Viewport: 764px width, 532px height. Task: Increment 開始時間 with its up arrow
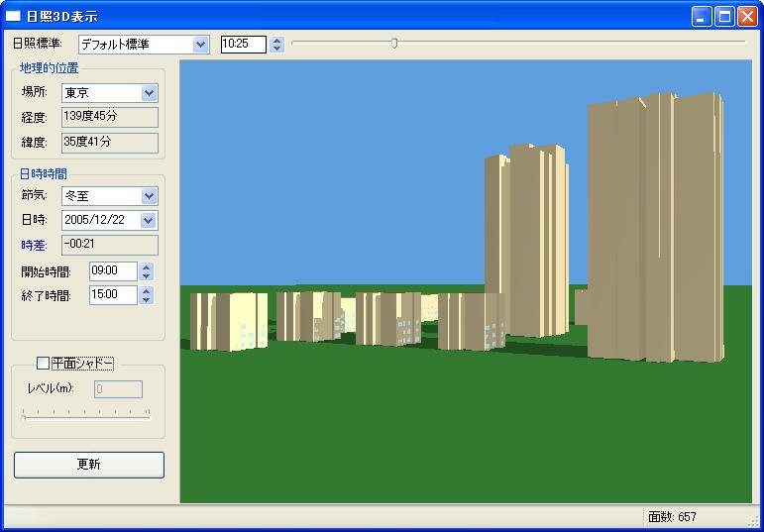tap(147, 266)
